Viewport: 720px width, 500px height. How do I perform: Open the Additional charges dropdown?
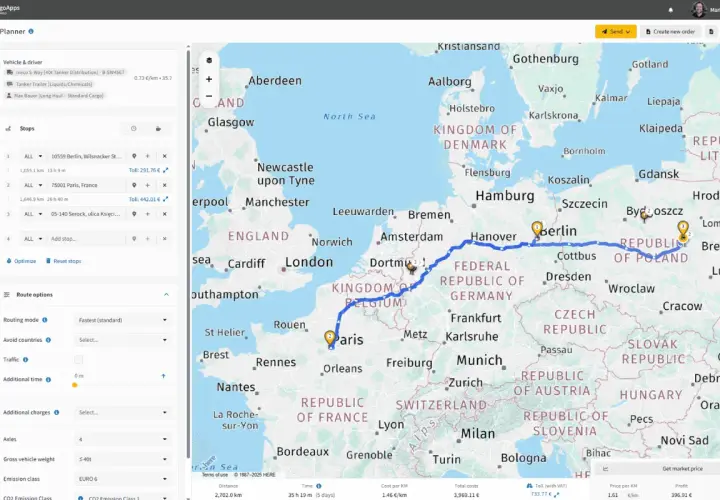[123, 412]
